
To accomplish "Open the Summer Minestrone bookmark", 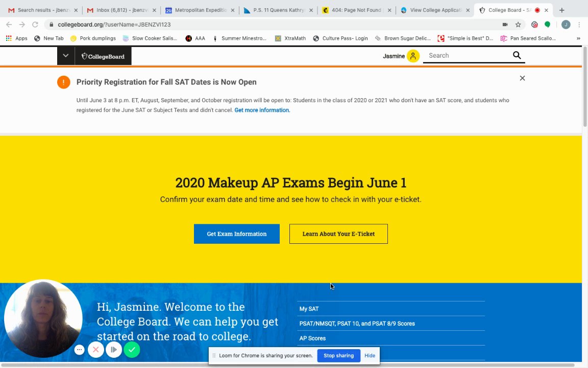I will [239, 38].
